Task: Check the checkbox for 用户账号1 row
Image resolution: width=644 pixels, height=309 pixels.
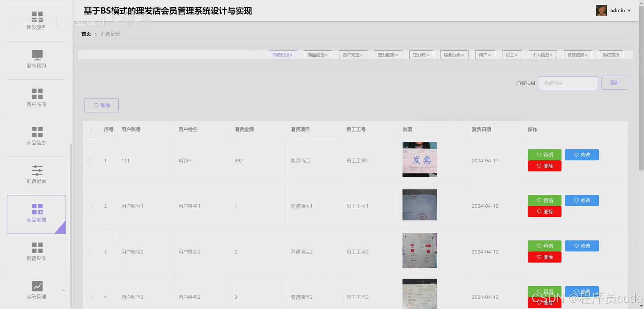Action: 89,206
